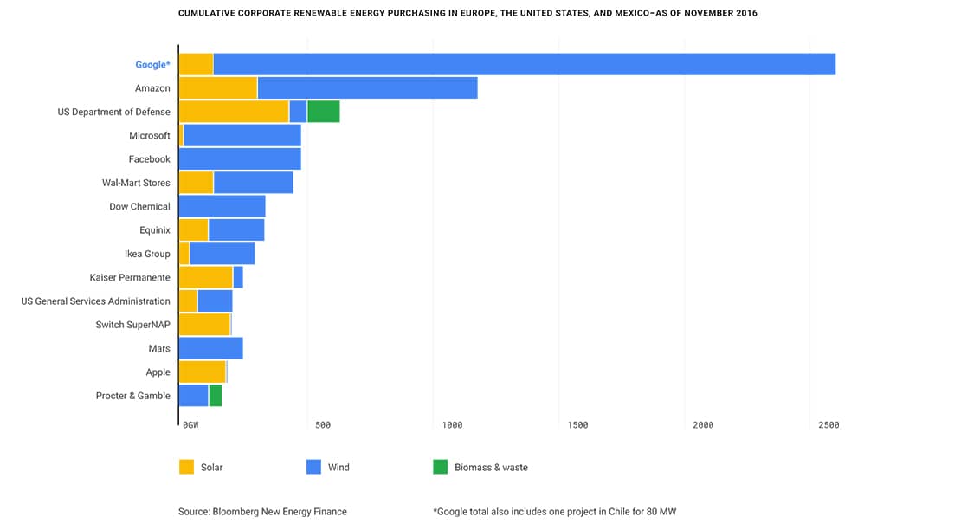Click the blue Wind legend swatch

click(313, 467)
